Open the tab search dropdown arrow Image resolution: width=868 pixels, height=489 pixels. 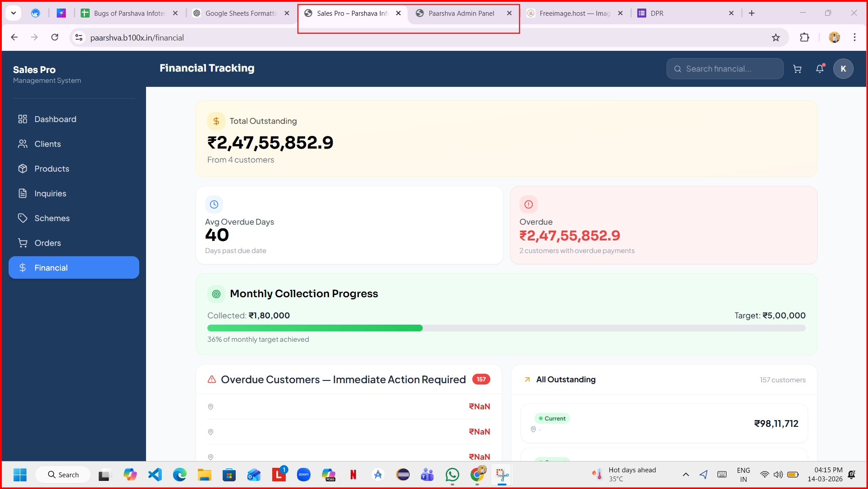(14, 13)
